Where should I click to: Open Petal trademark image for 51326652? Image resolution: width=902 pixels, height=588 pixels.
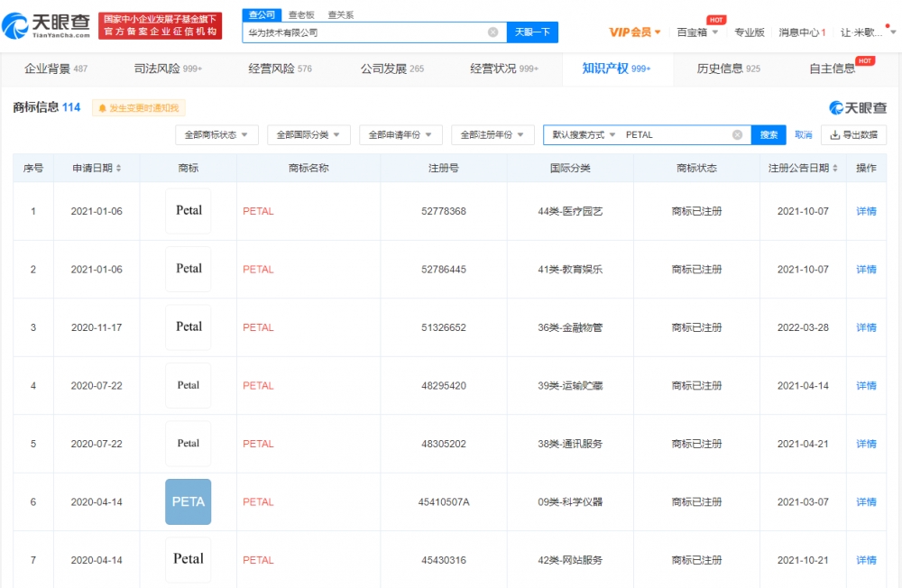[189, 327]
